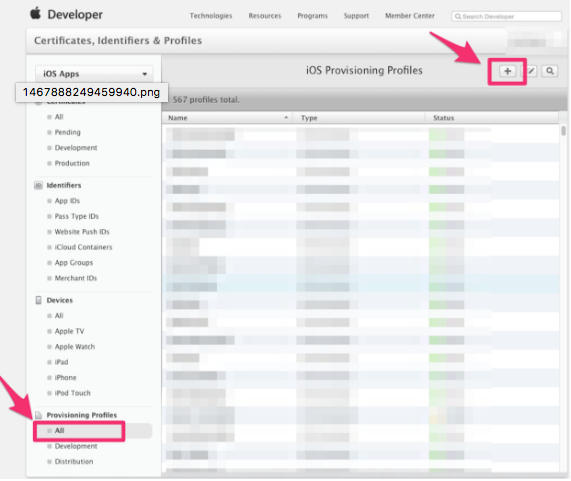Open iCloud Containers
Viewport: 571px width, 481px height.
coord(83,247)
